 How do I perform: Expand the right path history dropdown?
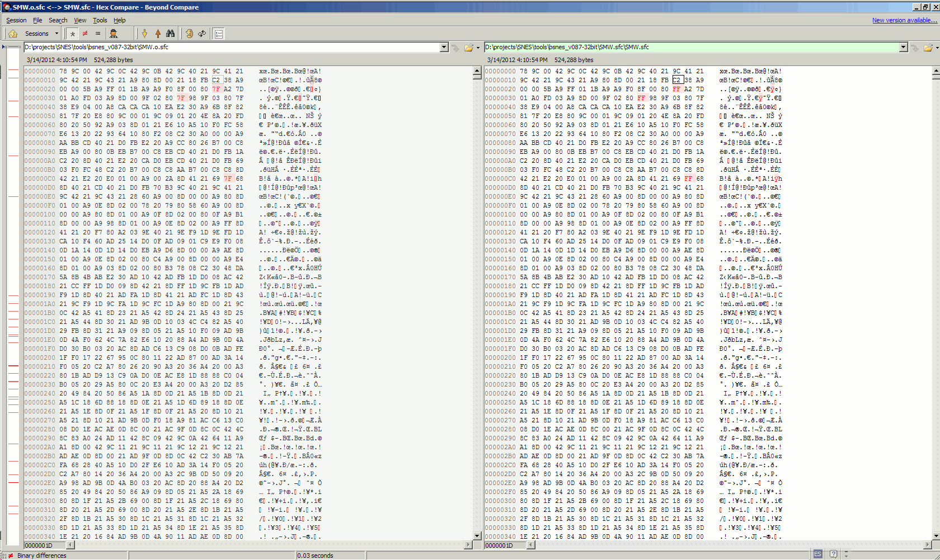coord(903,47)
